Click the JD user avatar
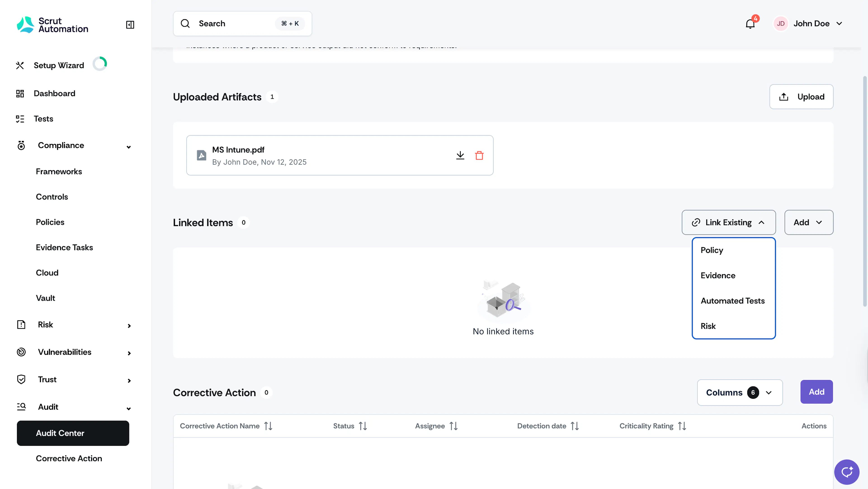The height and width of the screenshot is (489, 868). click(781, 24)
